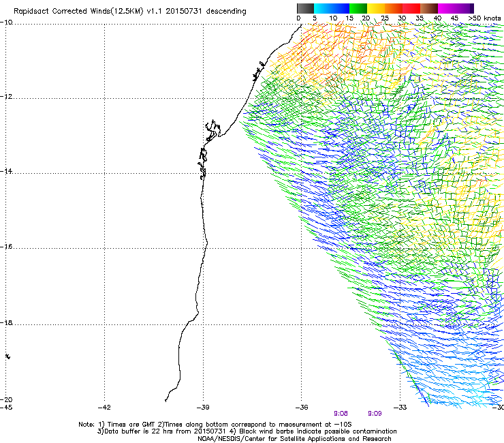
Task: Click the gray 0-5 knots legend swatch
Action: pyautogui.click(x=305, y=8)
